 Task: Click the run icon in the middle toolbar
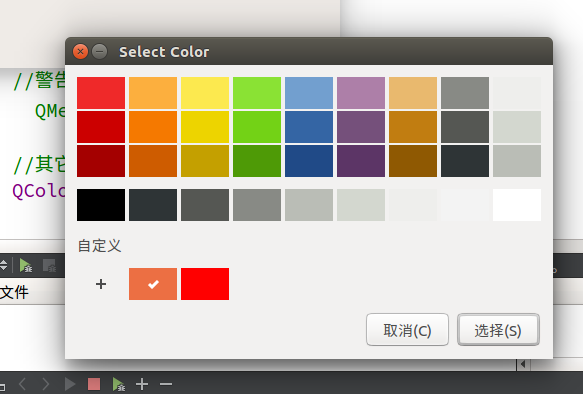(26, 265)
